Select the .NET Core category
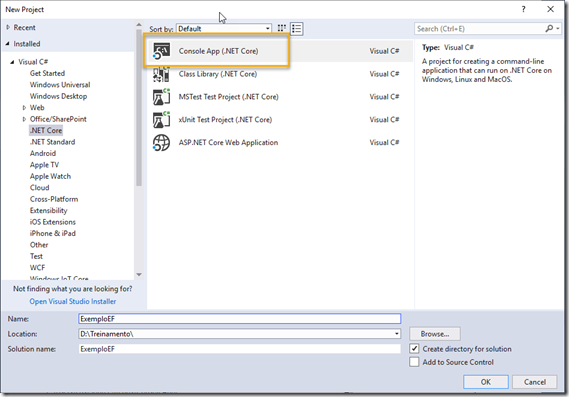The width and height of the screenshot is (569, 397). pos(46,130)
